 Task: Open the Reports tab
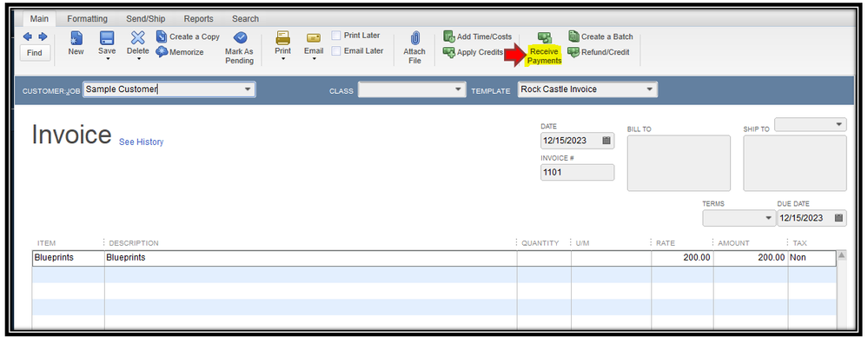pyautogui.click(x=199, y=19)
